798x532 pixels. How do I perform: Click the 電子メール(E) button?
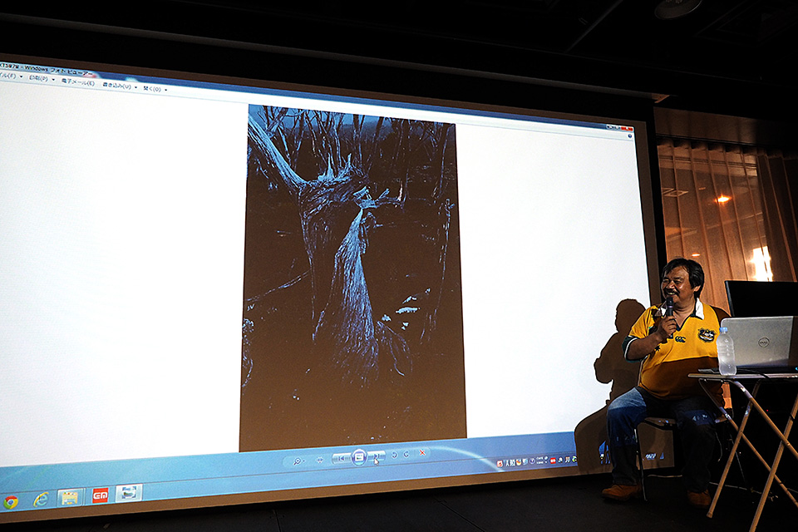79,81
